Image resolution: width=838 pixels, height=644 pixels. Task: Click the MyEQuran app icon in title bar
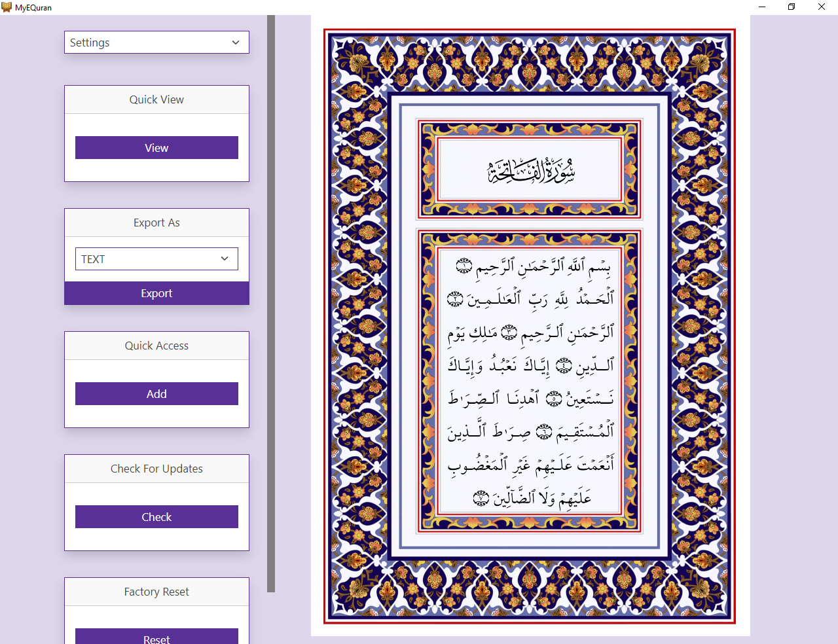7,7
